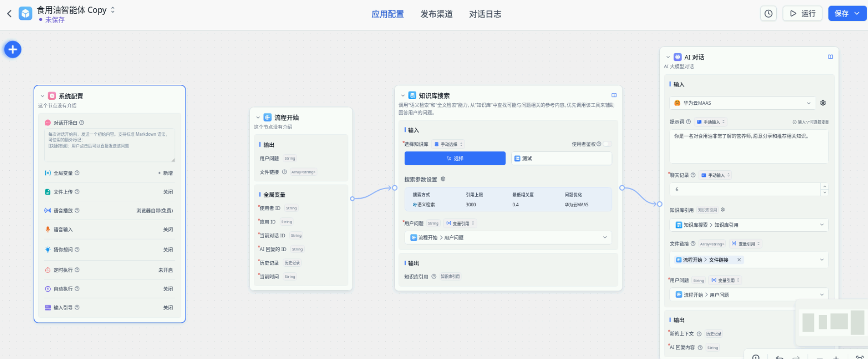
Task: Click help icon beside 全局变量 in 系统配置
Action: 77,173
